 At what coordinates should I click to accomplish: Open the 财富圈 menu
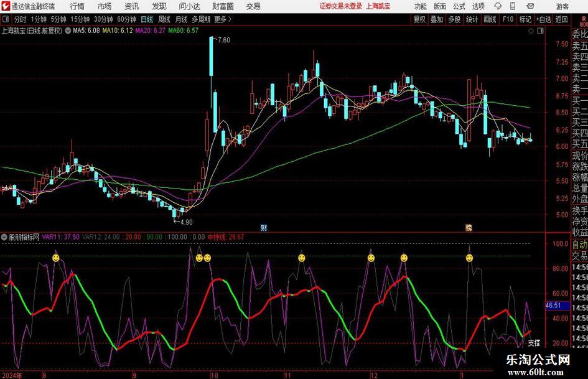pos(223,6)
